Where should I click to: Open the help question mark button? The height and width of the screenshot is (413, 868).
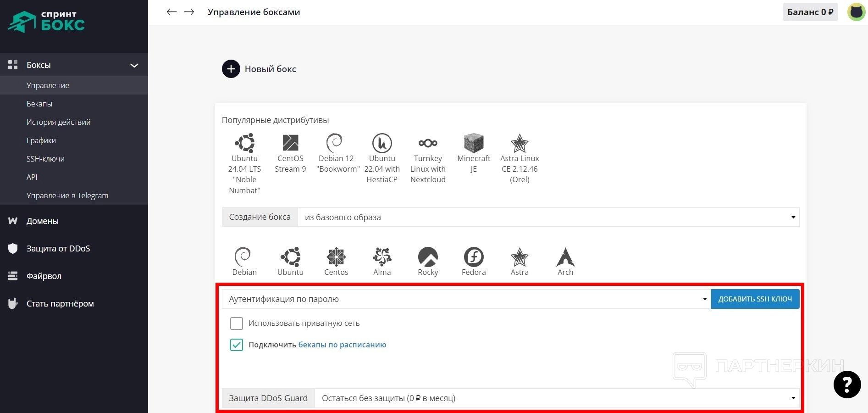pyautogui.click(x=847, y=385)
